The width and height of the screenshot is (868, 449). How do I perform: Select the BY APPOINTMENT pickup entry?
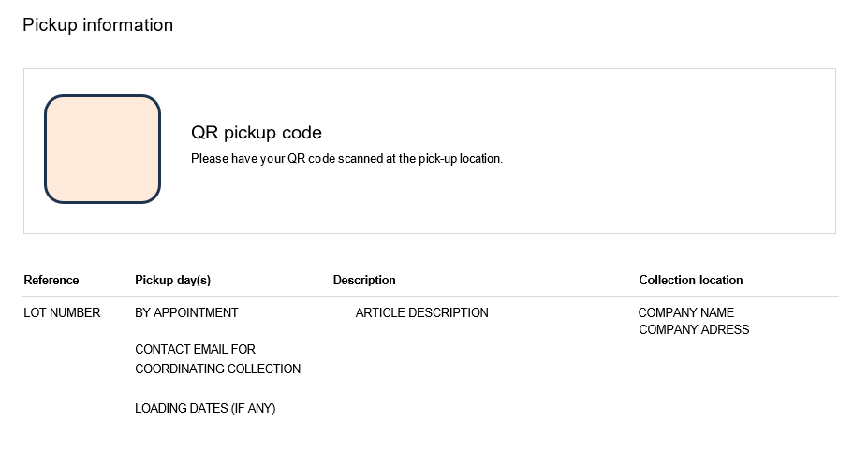[x=186, y=313]
